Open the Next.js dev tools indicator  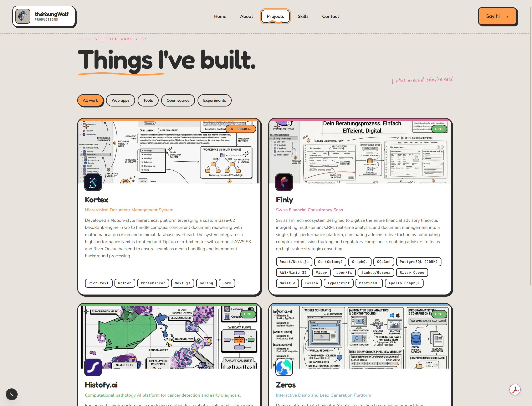coord(11,394)
